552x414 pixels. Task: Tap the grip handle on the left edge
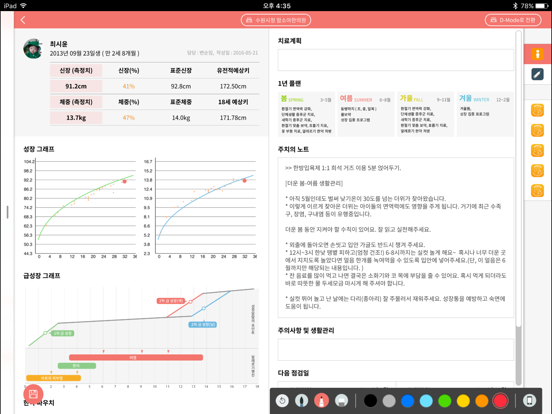coord(7,212)
